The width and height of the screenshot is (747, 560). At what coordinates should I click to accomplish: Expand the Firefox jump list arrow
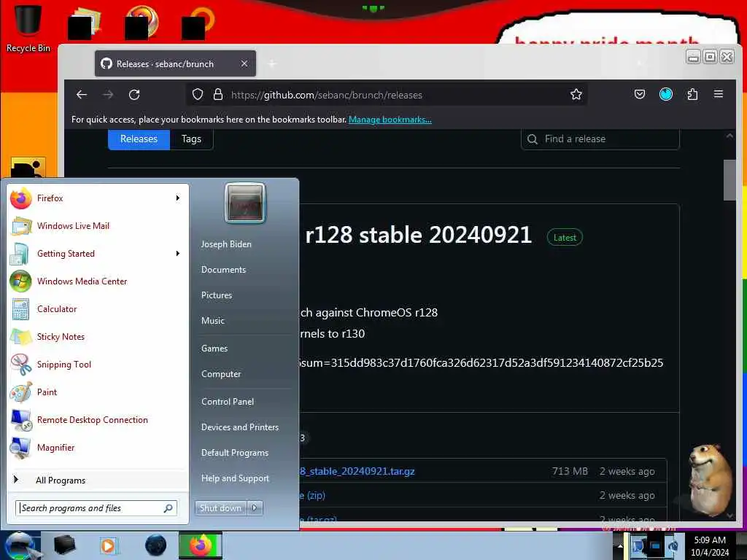178,198
